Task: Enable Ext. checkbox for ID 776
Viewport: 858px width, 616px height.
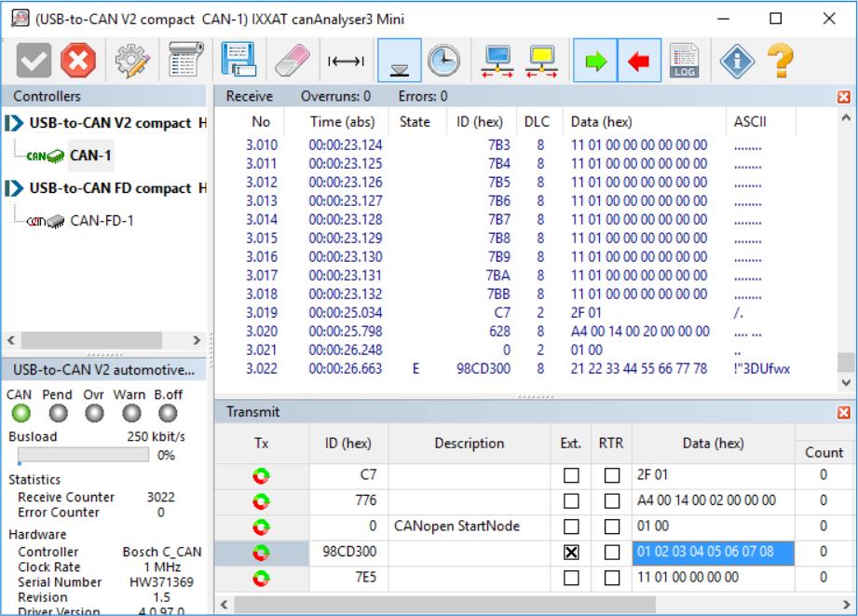Action: click(571, 501)
